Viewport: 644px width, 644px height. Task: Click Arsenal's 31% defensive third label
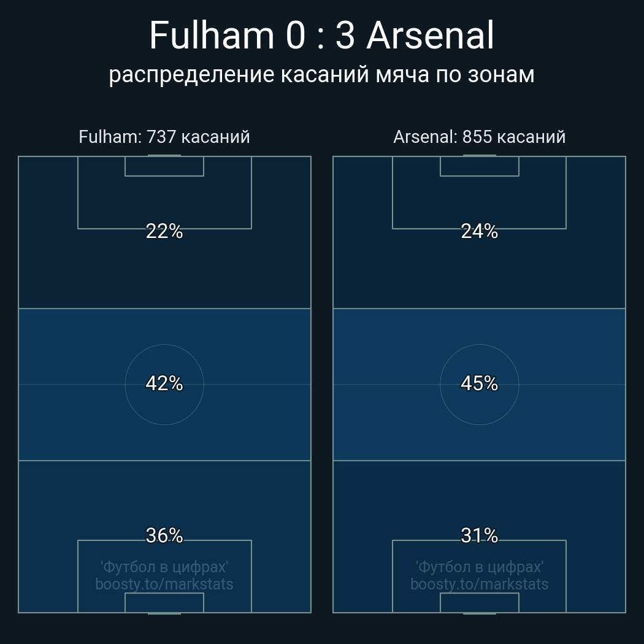click(479, 535)
